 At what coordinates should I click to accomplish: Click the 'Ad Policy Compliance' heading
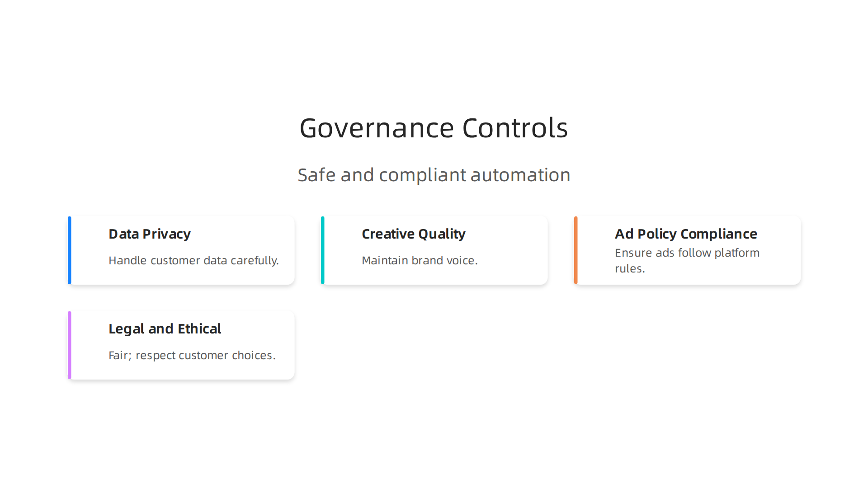686,234
